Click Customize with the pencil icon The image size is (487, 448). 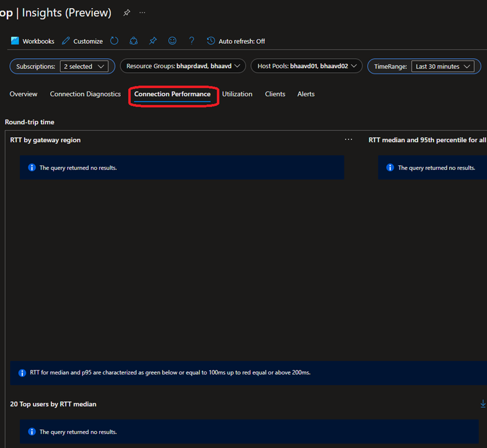(82, 41)
